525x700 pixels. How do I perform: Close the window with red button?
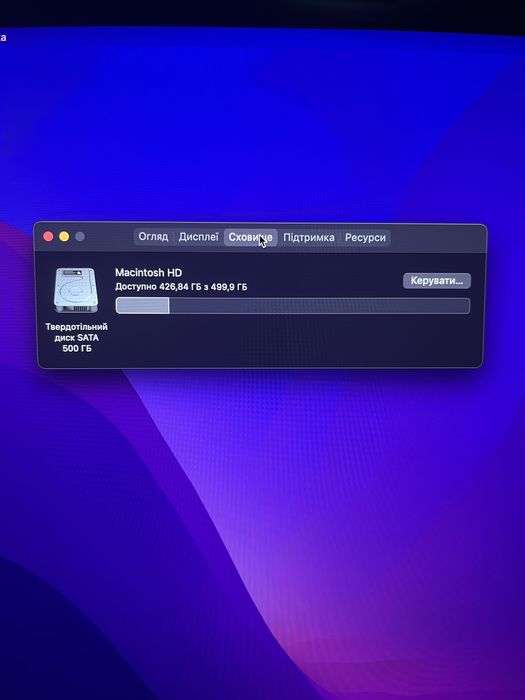coord(48,237)
